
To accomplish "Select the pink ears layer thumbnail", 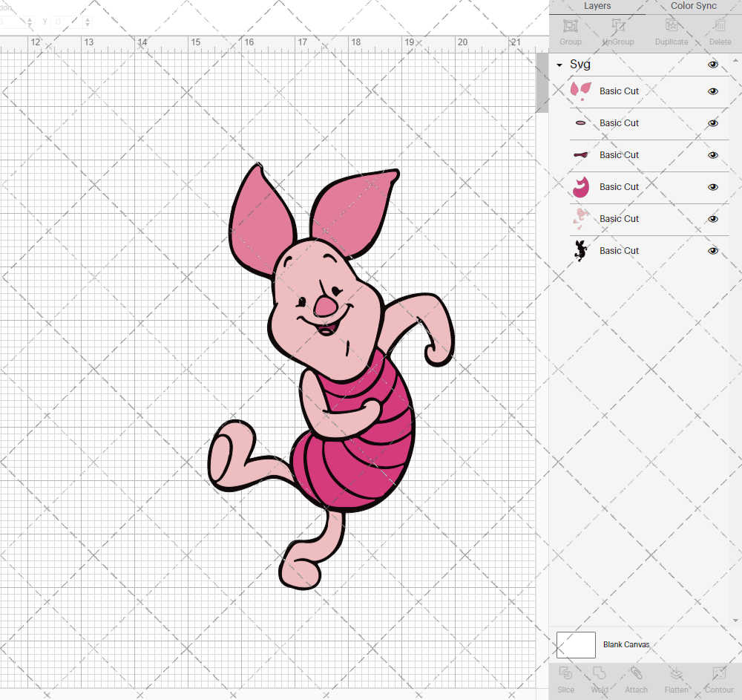I will point(581,91).
